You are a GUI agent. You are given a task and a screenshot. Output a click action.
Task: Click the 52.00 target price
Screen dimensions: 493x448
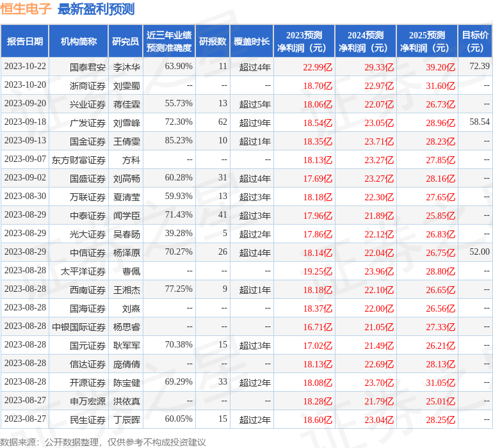click(480, 252)
